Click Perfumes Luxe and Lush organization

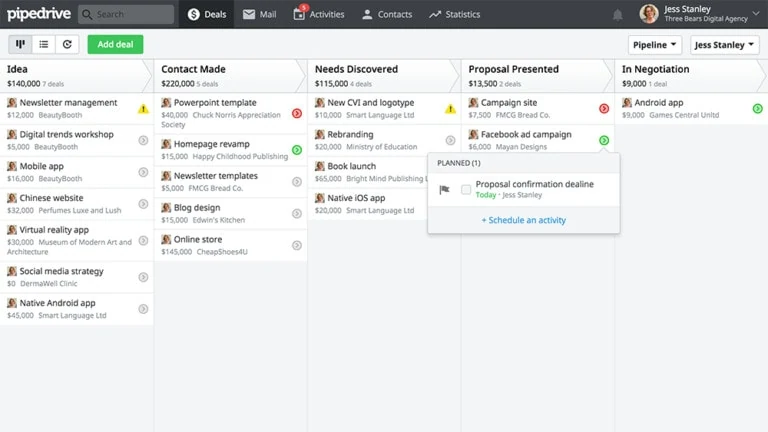[x=80, y=210]
